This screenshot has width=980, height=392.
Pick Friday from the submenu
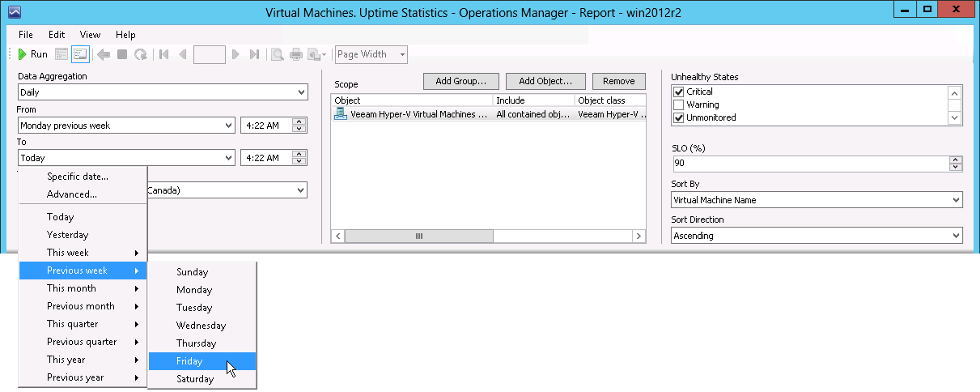202,361
